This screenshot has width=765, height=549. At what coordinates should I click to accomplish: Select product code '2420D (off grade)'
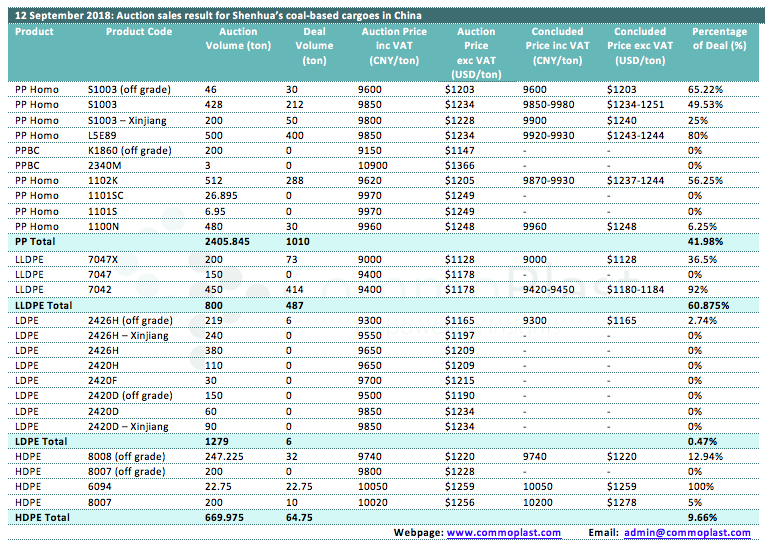point(130,396)
